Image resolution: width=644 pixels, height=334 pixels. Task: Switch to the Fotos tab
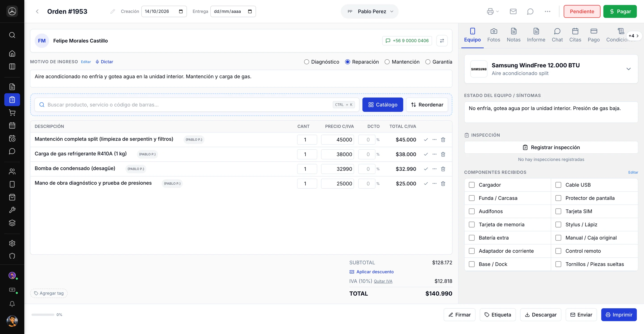(494, 35)
